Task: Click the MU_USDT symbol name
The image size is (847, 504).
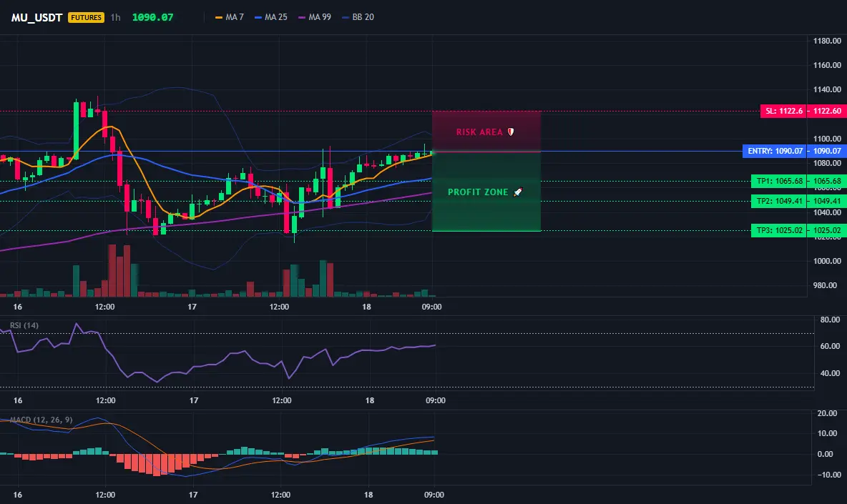Action: 36,17
